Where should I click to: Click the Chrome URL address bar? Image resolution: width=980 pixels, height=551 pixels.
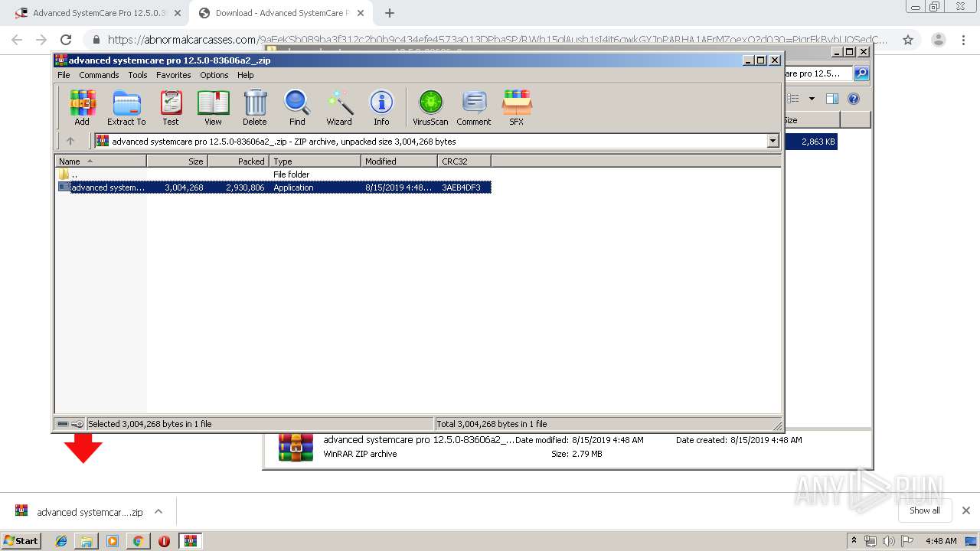tap(498, 40)
